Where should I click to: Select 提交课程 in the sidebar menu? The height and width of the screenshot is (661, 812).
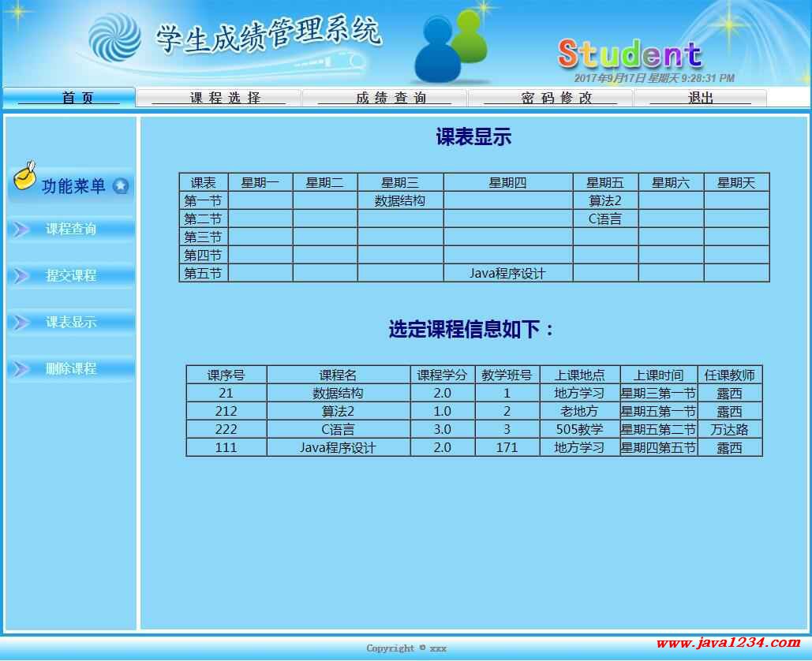coord(71,276)
